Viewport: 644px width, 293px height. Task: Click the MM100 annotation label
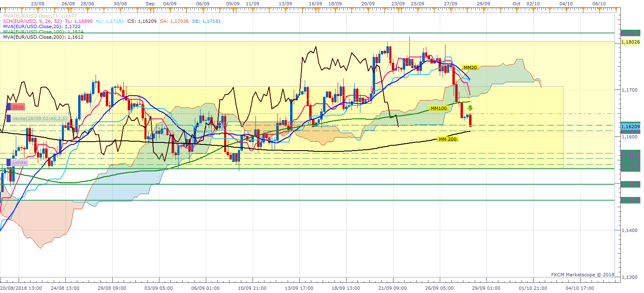click(x=439, y=108)
